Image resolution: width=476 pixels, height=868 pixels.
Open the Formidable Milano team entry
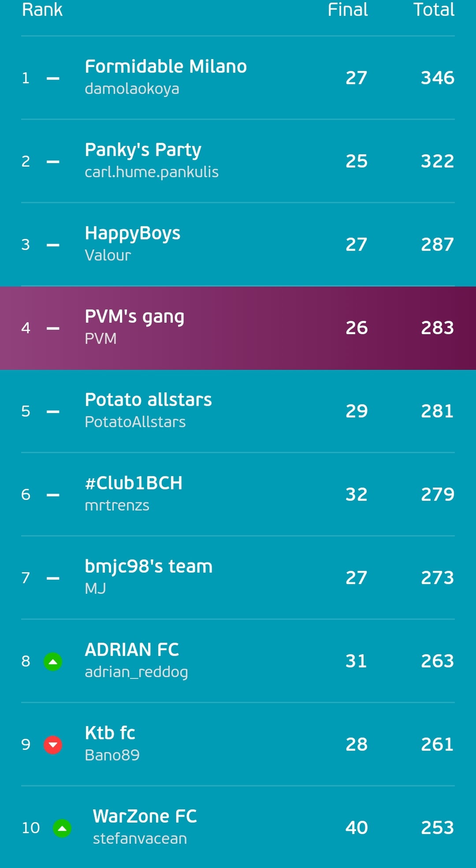(238, 78)
